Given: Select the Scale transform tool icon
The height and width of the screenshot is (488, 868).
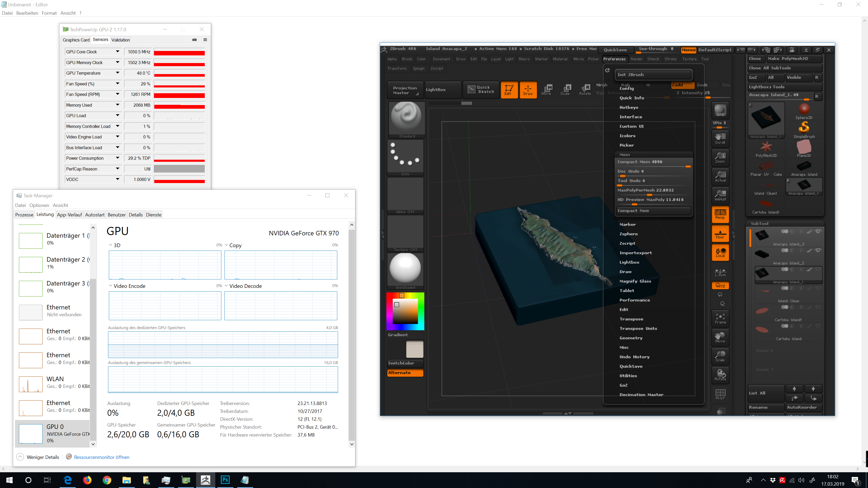Looking at the screenshot, I should [565, 90].
